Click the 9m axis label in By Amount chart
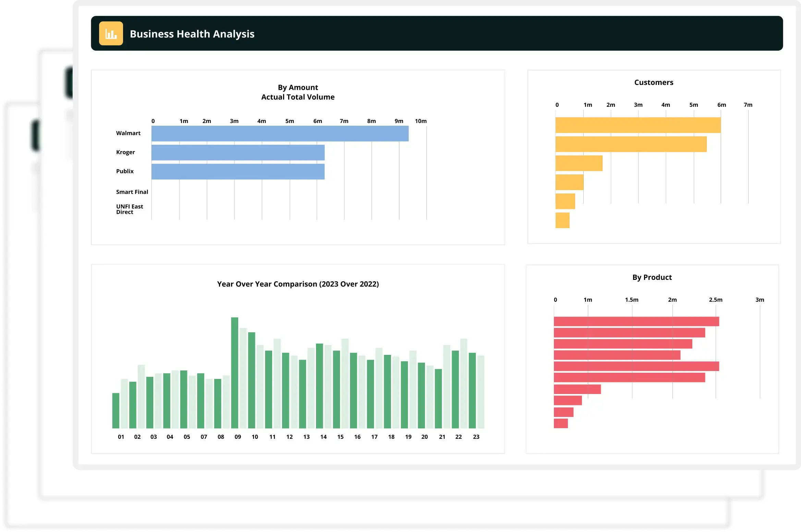Image resolution: width=801 pixels, height=532 pixels. click(x=399, y=121)
